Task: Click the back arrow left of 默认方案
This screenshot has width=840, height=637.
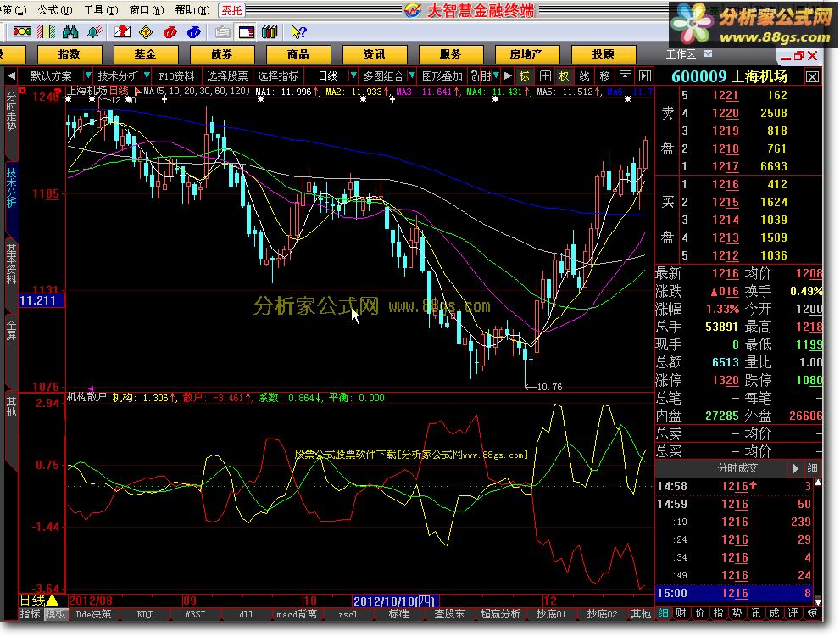Action: click(11, 76)
